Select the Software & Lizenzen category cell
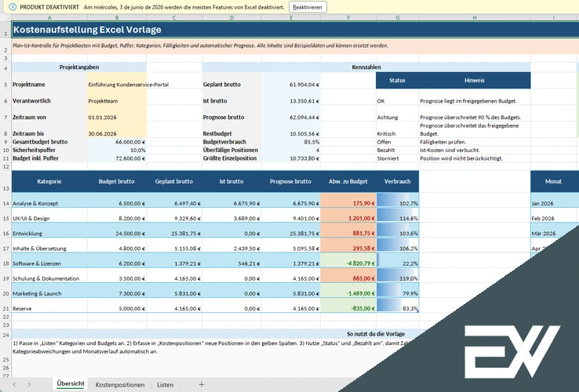This screenshot has width=579, height=392. (x=49, y=260)
